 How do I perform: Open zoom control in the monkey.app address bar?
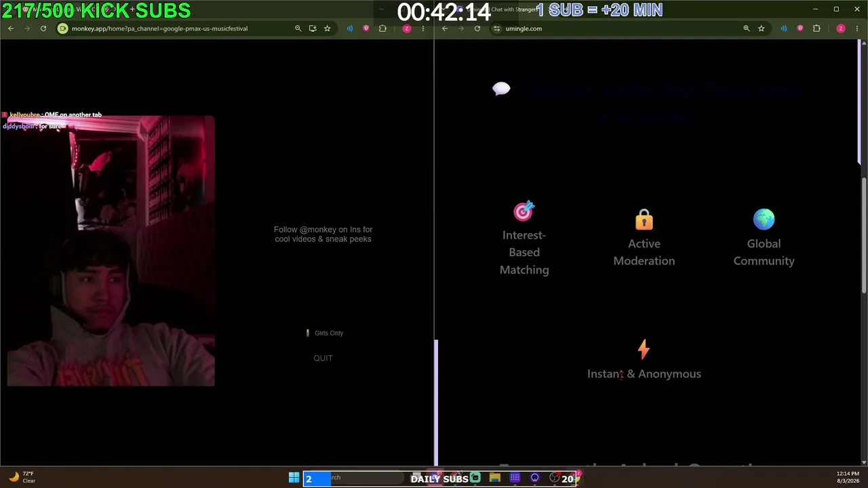tap(298, 28)
